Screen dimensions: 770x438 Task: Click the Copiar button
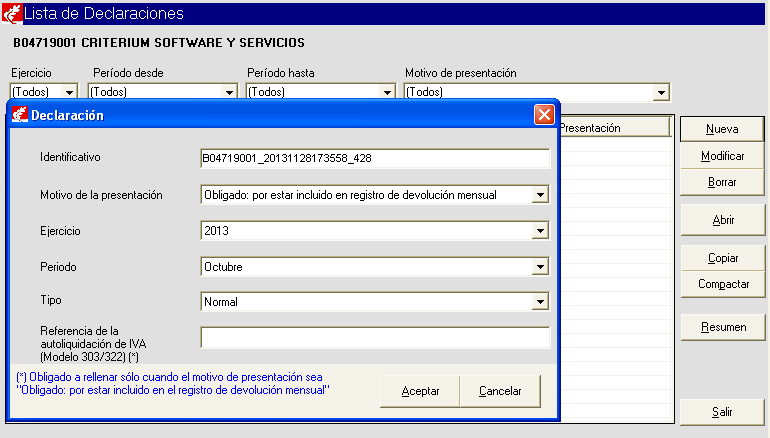coord(723,258)
